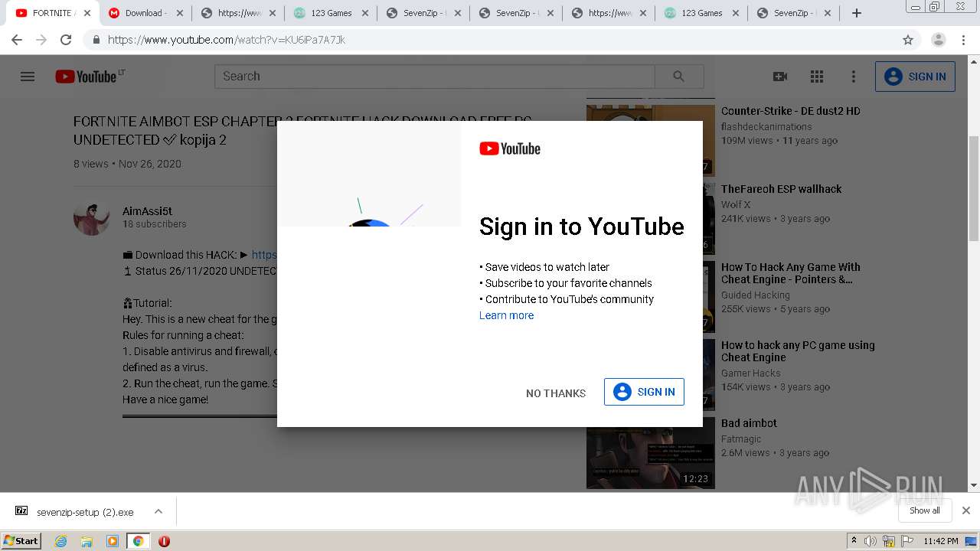Click Show all downloads button

[924, 510]
